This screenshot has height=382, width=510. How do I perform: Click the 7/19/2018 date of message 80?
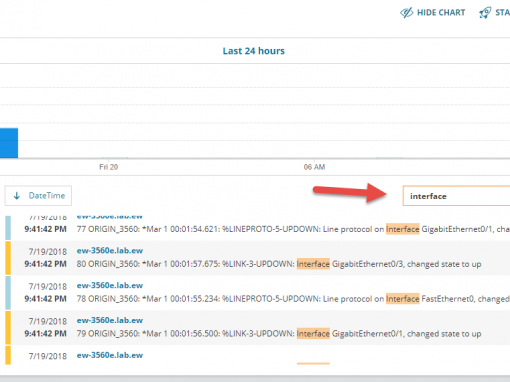48,251
